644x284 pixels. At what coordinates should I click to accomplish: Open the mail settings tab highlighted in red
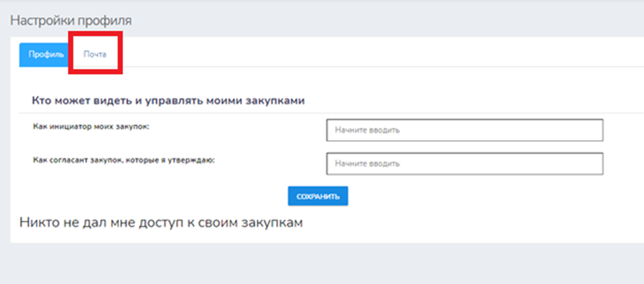click(x=94, y=54)
